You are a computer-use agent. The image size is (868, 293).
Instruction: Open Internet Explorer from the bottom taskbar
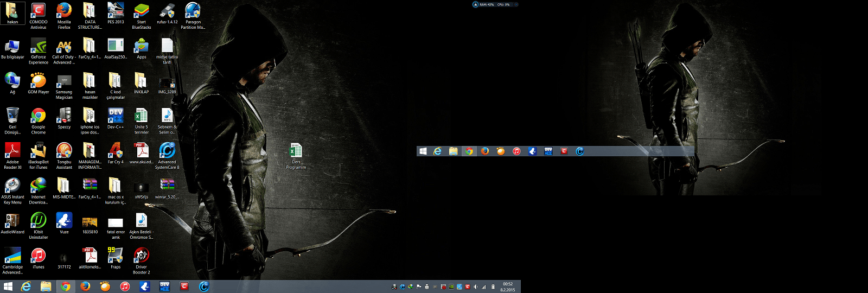pos(26,286)
